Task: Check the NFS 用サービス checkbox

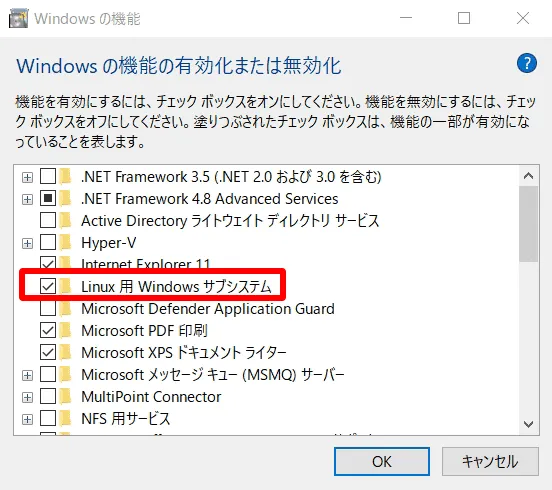Action: point(48,419)
